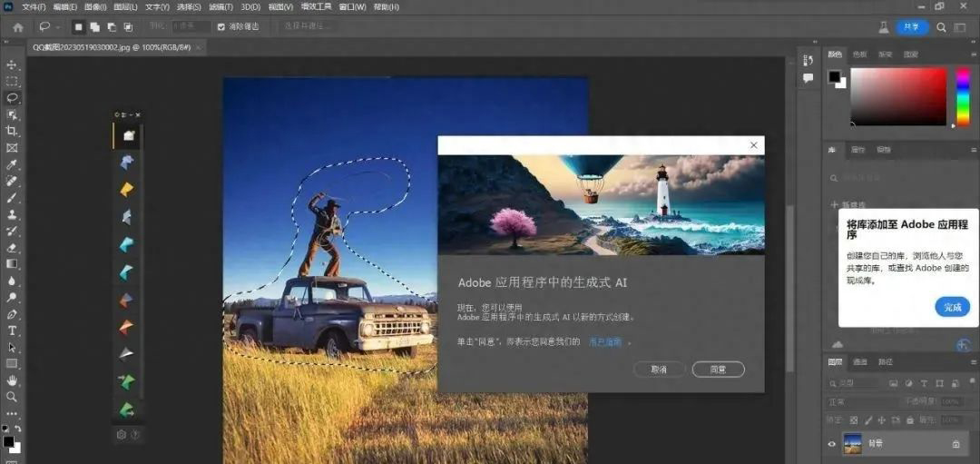Open the layer kind filter dropdown
This screenshot has width=980, height=464.
[x=855, y=383]
